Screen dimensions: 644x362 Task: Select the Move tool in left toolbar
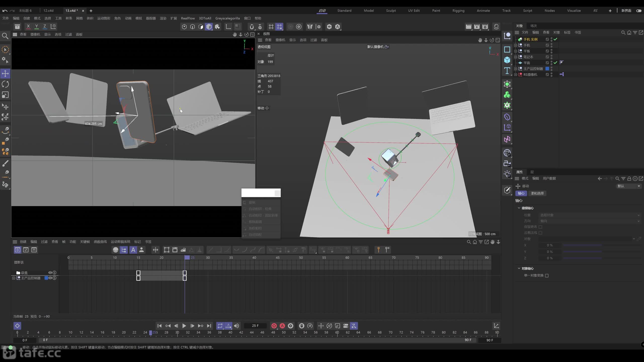(5, 74)
